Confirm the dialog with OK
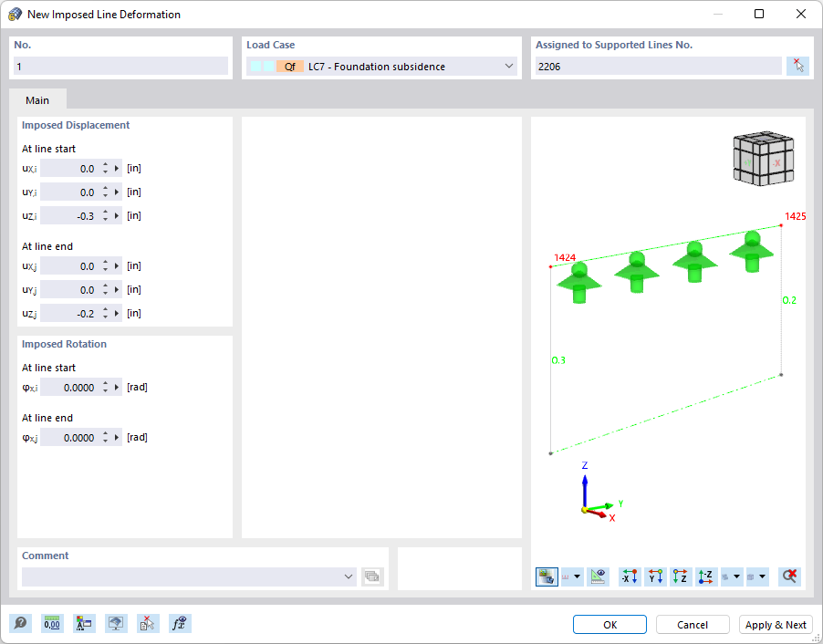The image size is (823, 644). point(609,624)
